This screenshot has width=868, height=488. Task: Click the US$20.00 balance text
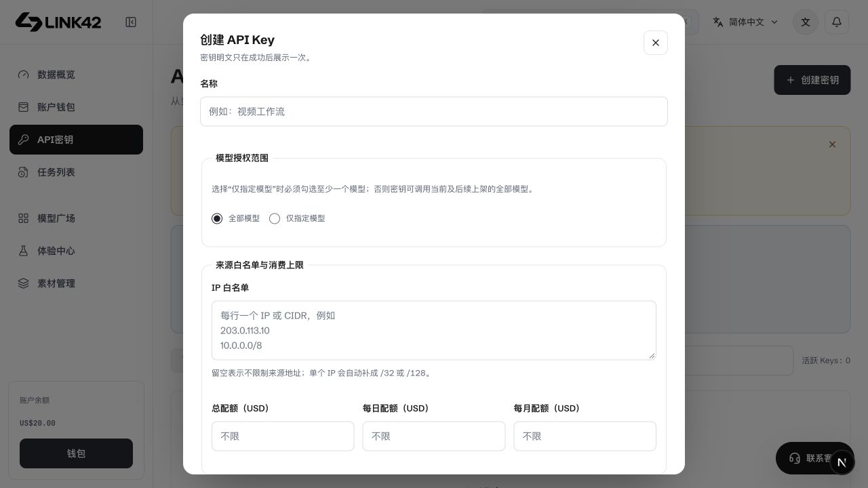coord(37,423)
